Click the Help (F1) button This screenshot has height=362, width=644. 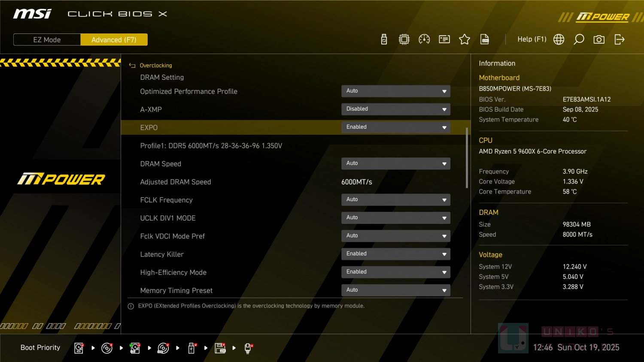pyautogui.click(x=532, y=39)
